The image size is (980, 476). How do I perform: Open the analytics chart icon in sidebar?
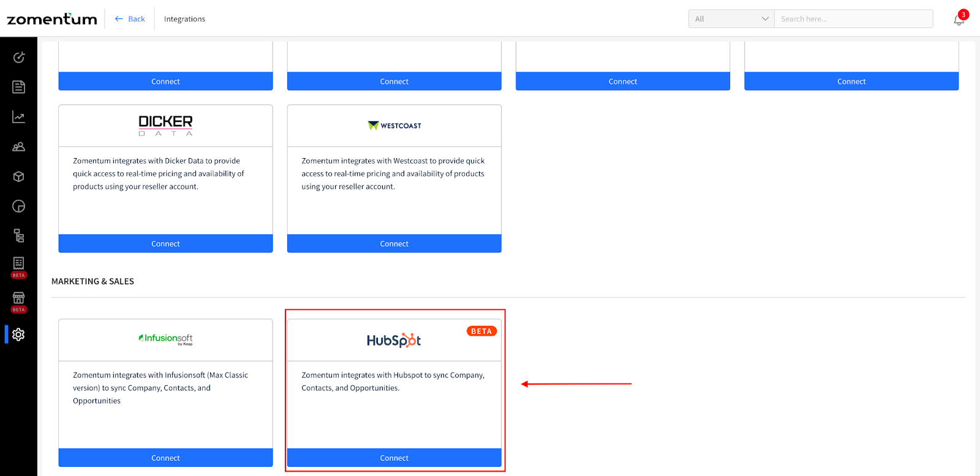click(x=18, y=117)
